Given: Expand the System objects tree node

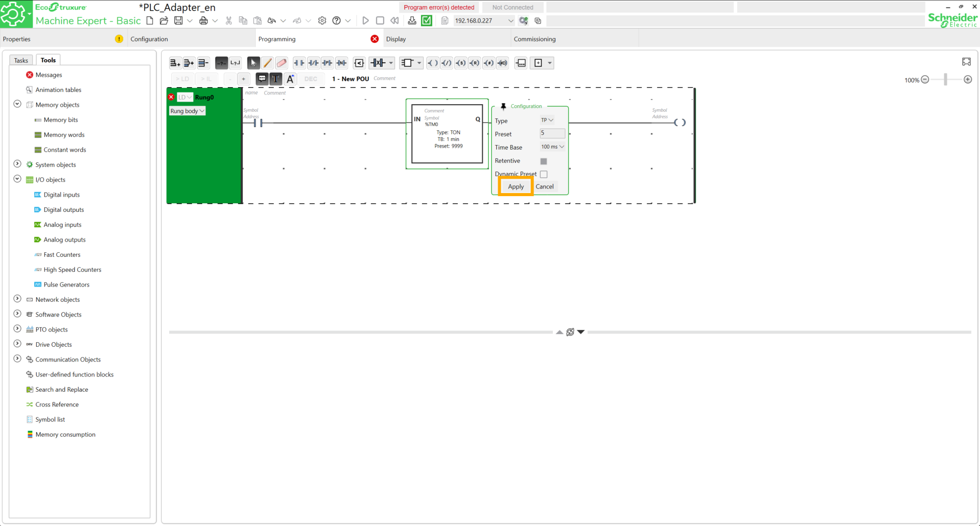Looking at the screenshot, I should 17,164.
